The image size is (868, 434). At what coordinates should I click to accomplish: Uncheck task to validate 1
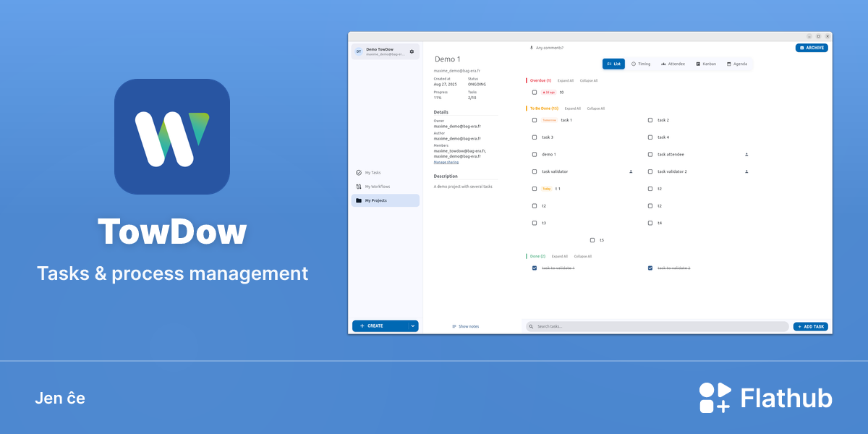[x=535, y=268]
